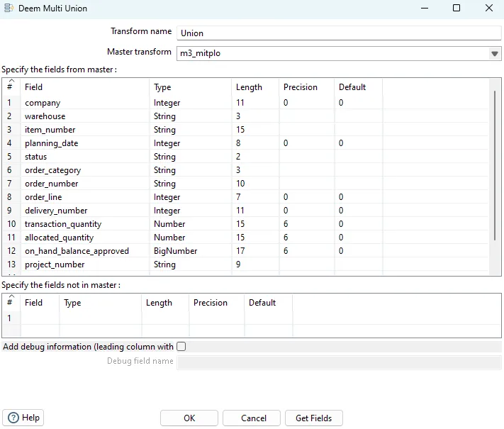Viewport: 504px width, 429px height.
Task: Click the sort arrow on non-master # column
Action: coord(10,296)
